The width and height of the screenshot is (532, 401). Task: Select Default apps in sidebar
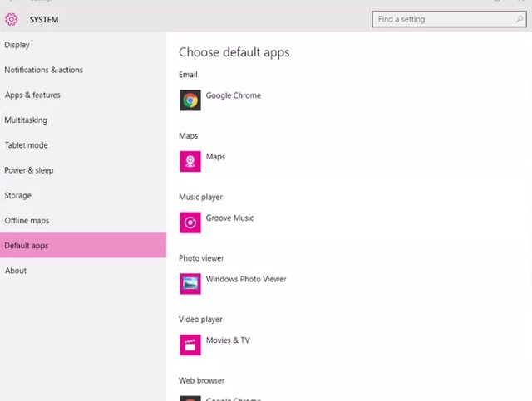[83, 246]
